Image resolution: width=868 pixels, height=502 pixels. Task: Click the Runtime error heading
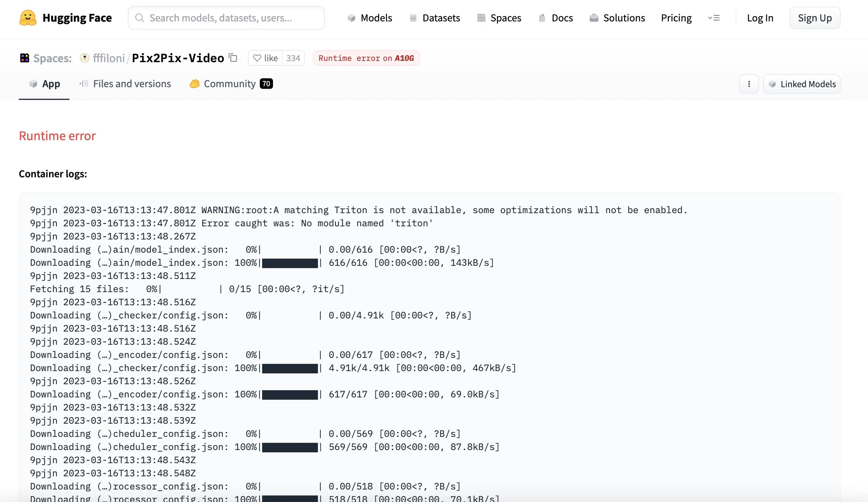click(57, 136)
